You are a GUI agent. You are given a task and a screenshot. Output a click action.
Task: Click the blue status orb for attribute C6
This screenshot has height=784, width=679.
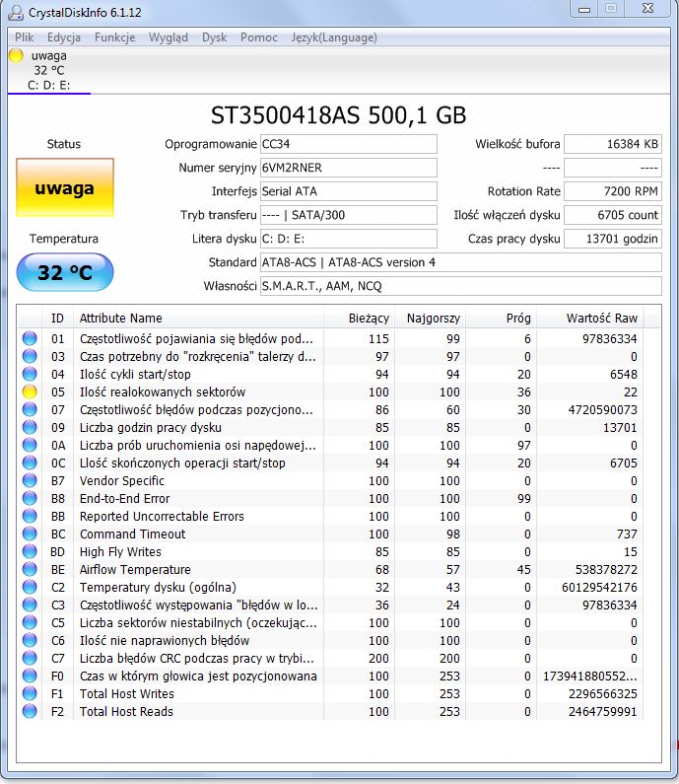point(30,640)
